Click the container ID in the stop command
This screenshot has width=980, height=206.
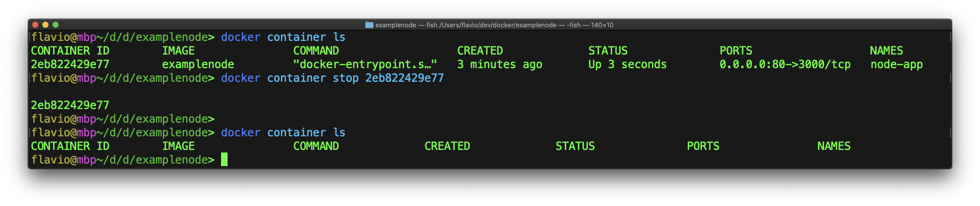pyautogui.click(x=404, y=78)
